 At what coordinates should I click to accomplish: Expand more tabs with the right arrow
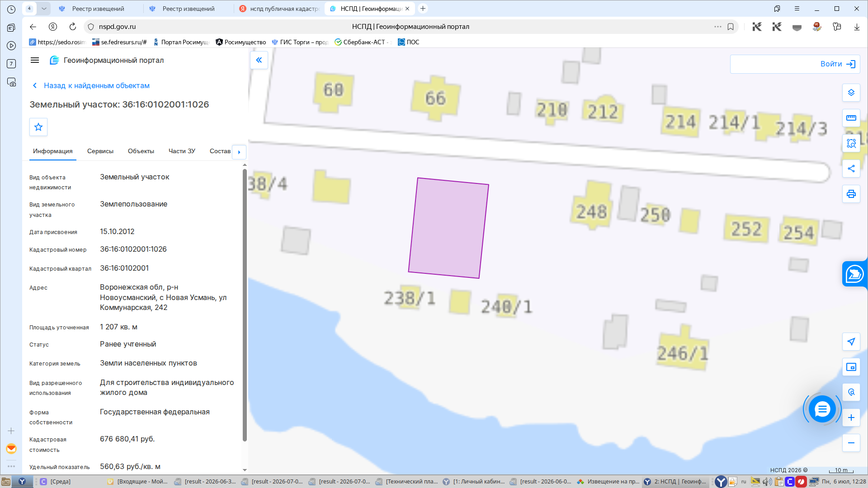click(x=239, y=152)
